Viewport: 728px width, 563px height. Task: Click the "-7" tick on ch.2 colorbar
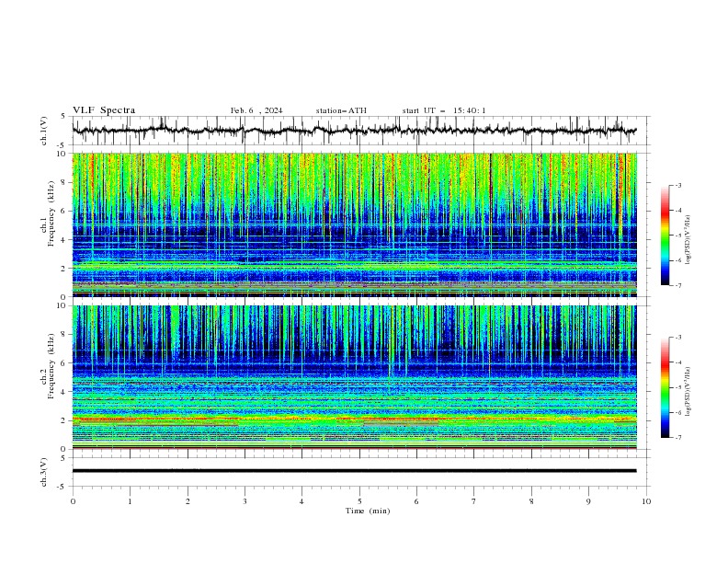[x=678, y=437]
